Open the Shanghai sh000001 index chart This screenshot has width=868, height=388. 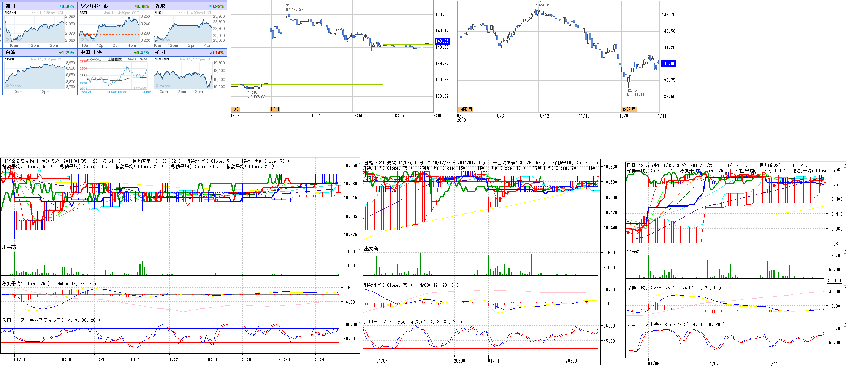click(114, 75)
